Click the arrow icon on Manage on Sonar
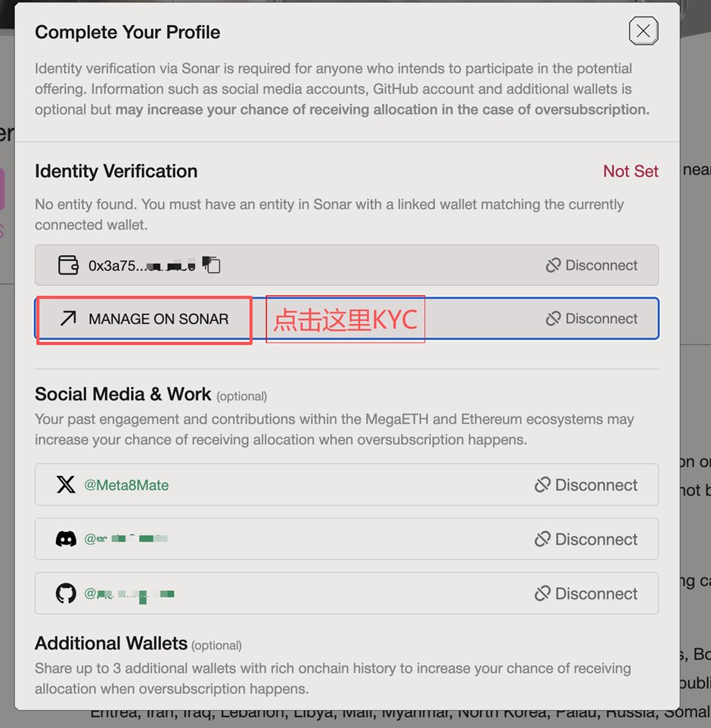This screenshot has height=728, width=711. pos(69,319)
